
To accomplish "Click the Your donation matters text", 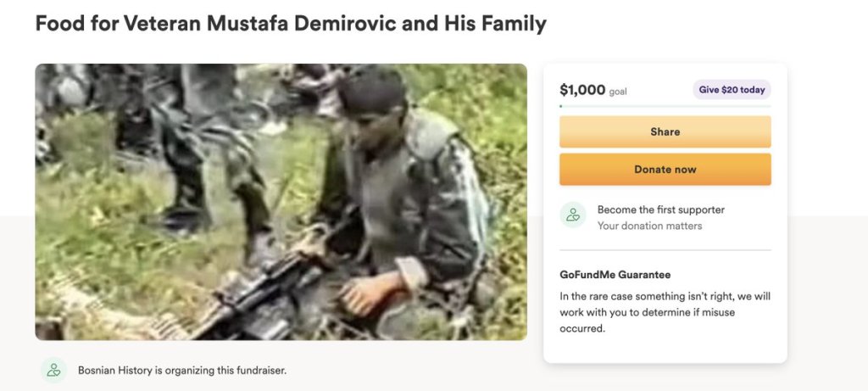I will [650, 226].
